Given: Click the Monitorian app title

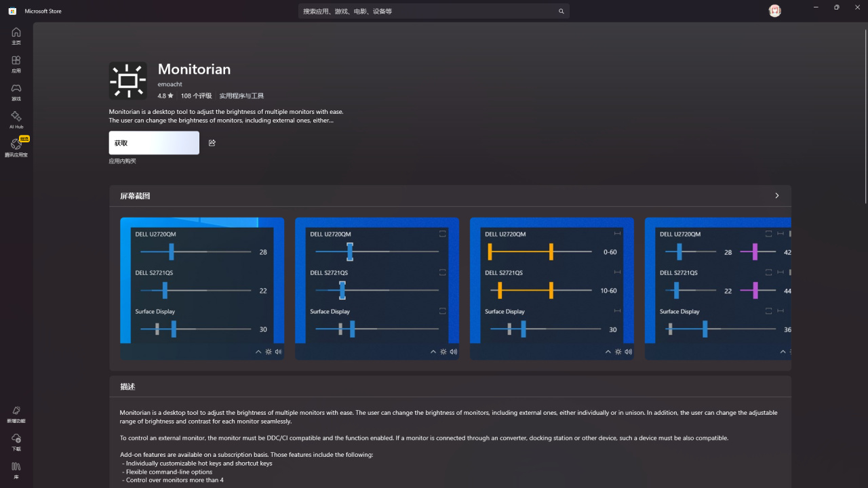Looking at the screenshot, I should tap(194, 69).
